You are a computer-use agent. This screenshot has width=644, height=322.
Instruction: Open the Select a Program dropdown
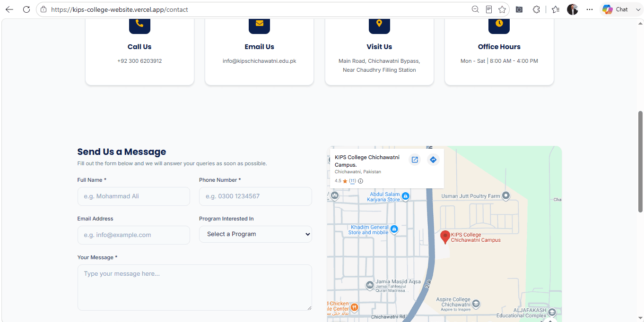coord(255,234)
